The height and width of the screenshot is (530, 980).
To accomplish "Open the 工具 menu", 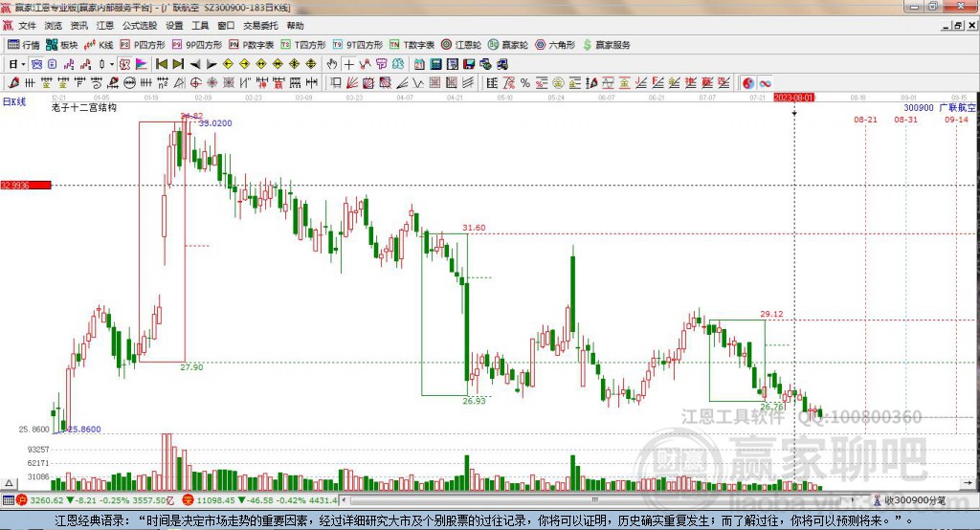I will pos(200,26).
